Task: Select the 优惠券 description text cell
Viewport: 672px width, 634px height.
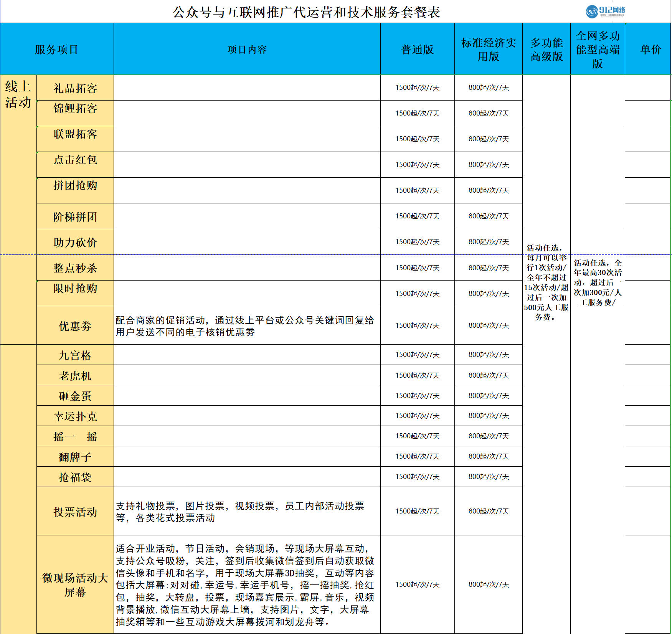Action: (x=247, y=326)
